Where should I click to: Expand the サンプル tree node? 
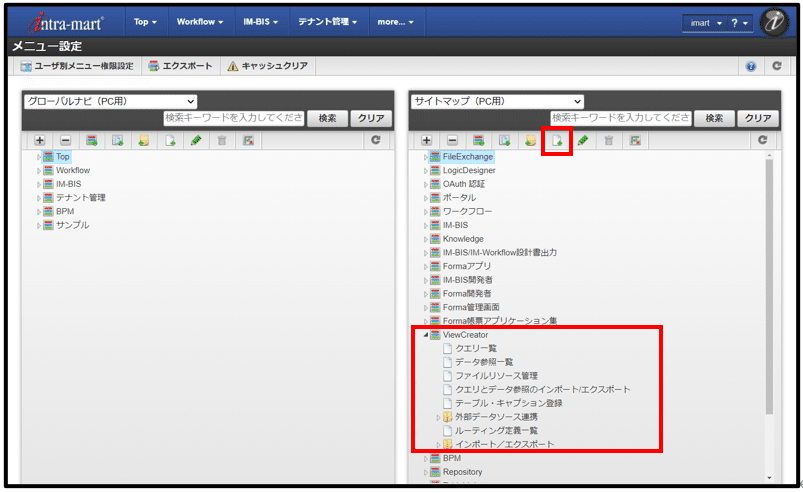(38, 225)
